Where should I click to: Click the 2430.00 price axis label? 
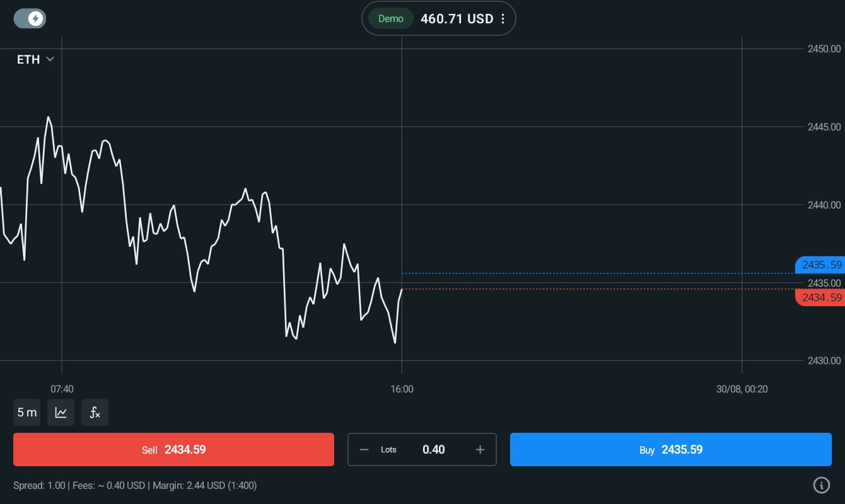824,361
